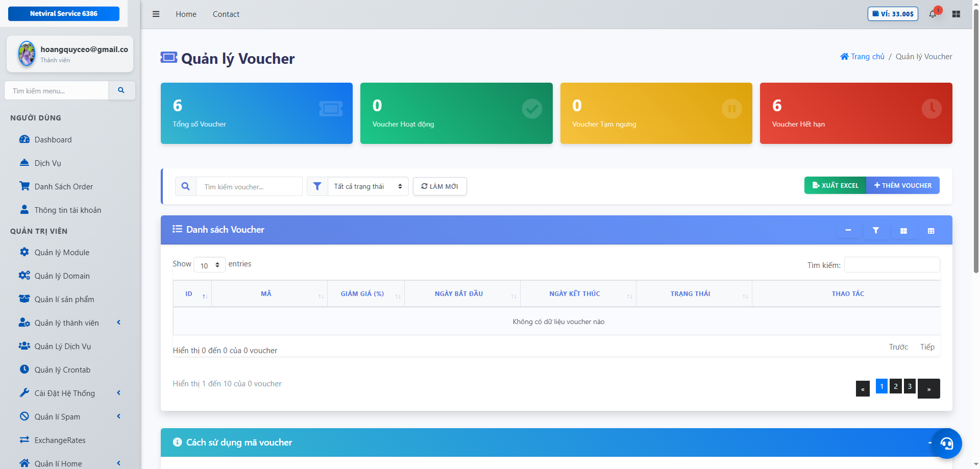The image size is (980, 469).
Task: Sort table by ID column
Action: pos(192,293)
